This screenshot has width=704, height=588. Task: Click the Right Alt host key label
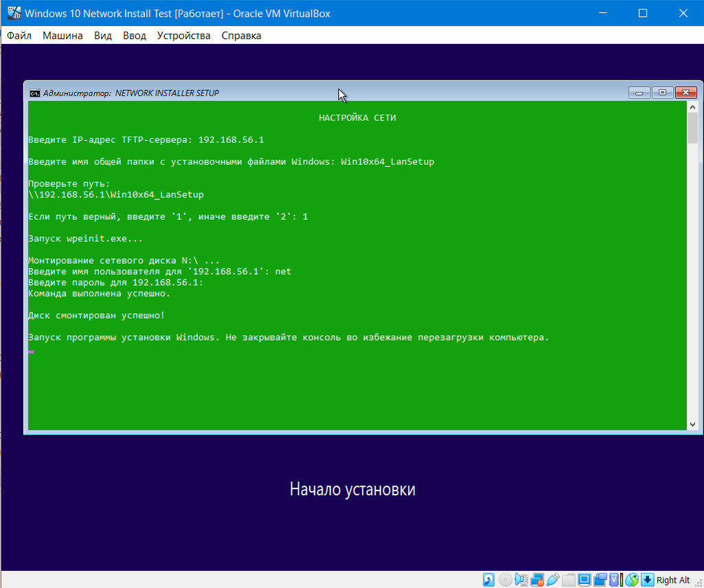(673, 580)
